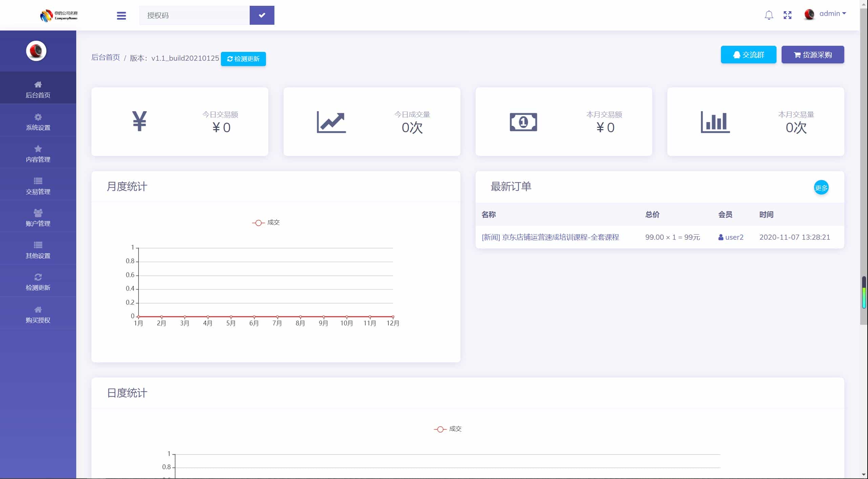
Task: Expand the 更多 badge on 最新订单
Action: (x=821, y=187)
